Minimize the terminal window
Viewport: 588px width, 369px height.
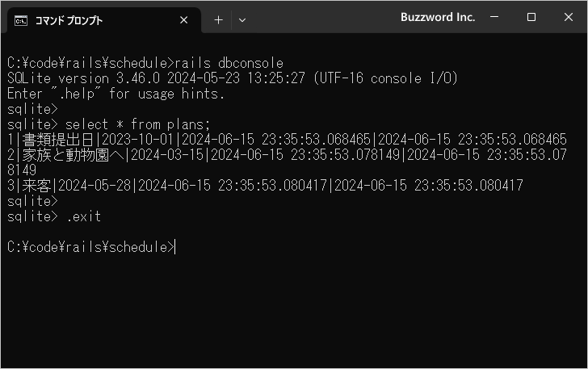coord(494,17)
